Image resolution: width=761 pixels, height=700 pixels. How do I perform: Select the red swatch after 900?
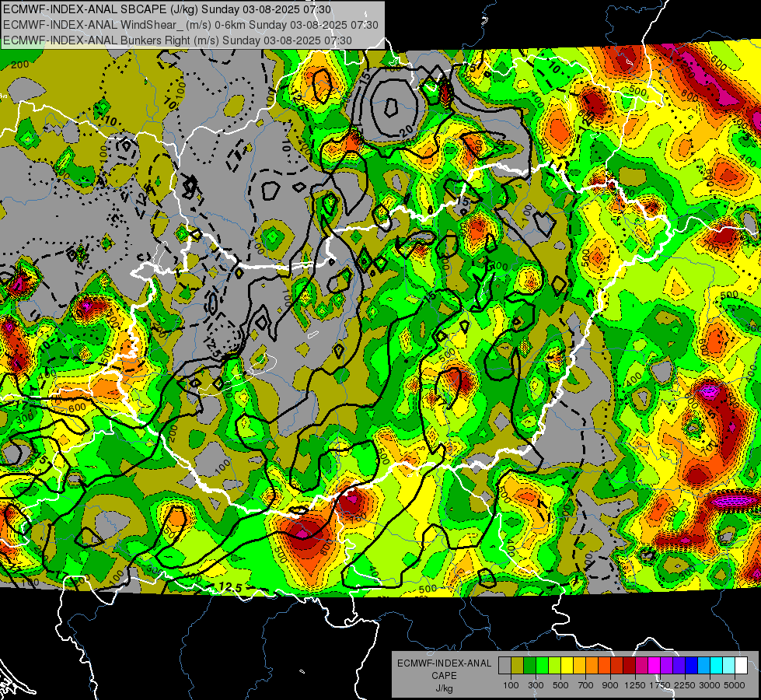pos(617,666)
